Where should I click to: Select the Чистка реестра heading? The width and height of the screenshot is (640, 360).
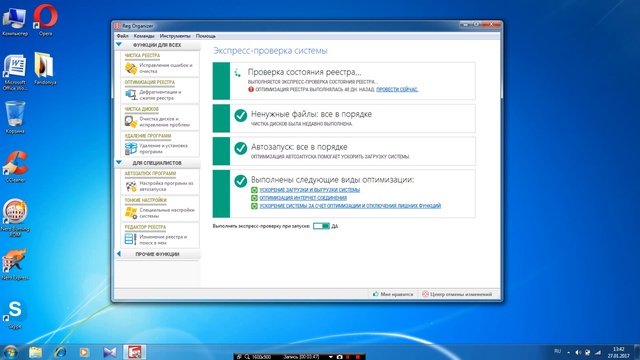click(142, 56)
